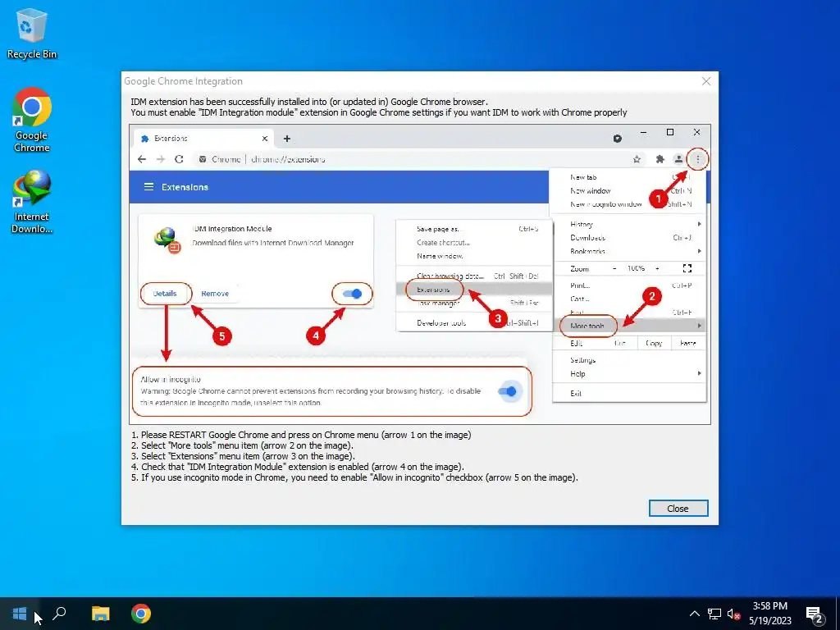Image resolution: width=840 pixels, height=630 pixels.
Task: Open File Explorer from the taskbar
Action: pyautogui.click(x=100, y=614)
